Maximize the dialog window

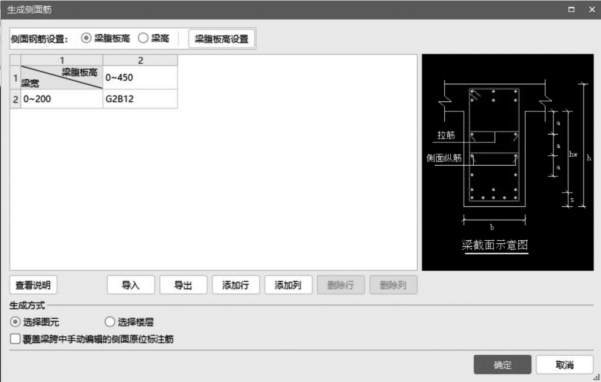(x=571, y=9)
